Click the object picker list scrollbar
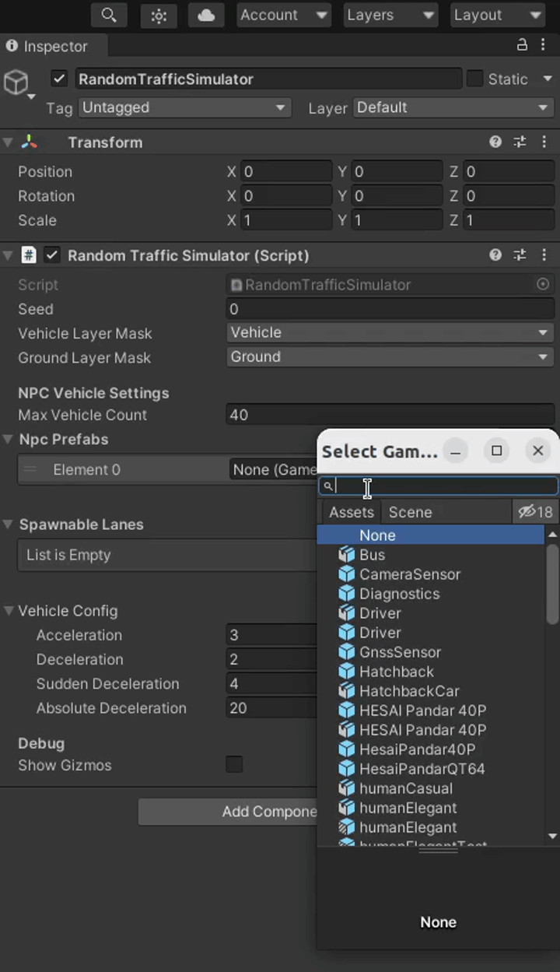The height and width of the screenshot is (972, 560). pyautogui.click(x=552, y=584)
